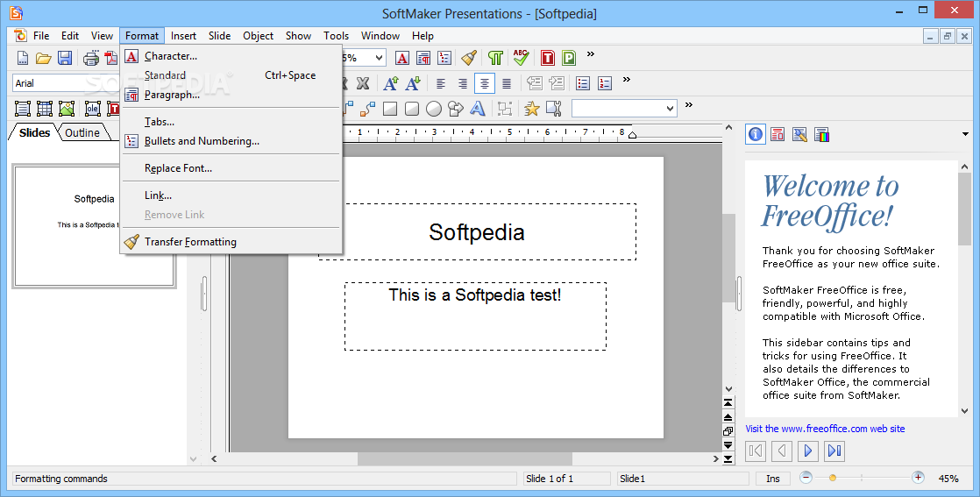
Task: Click the Print icon in the toolbar
Action: click(91, 58)
